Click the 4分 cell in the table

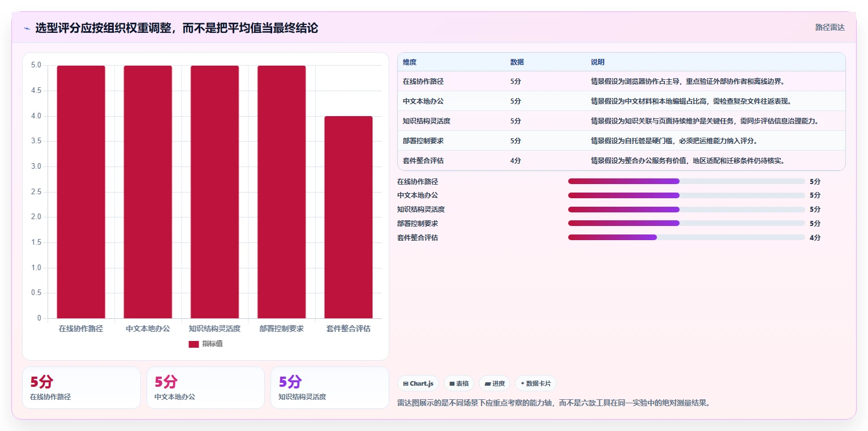coord(515,161)
